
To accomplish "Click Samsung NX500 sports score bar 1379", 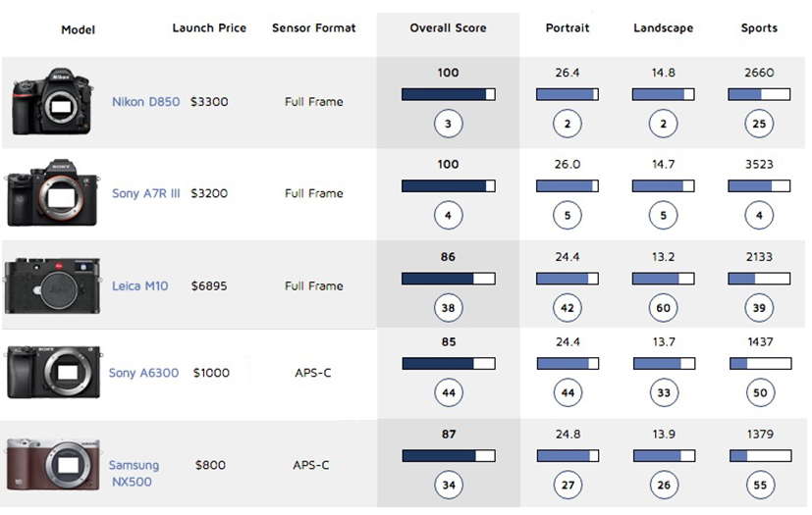I will coord(760,455).
